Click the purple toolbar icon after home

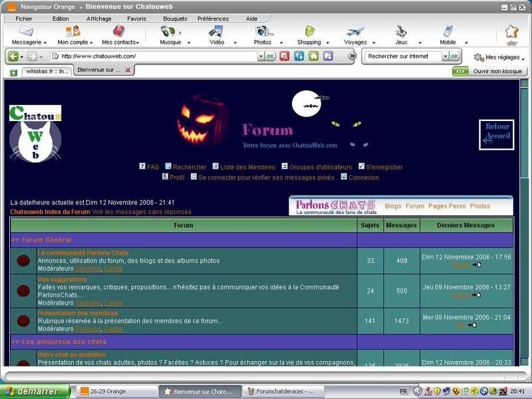tap(328, 56)
